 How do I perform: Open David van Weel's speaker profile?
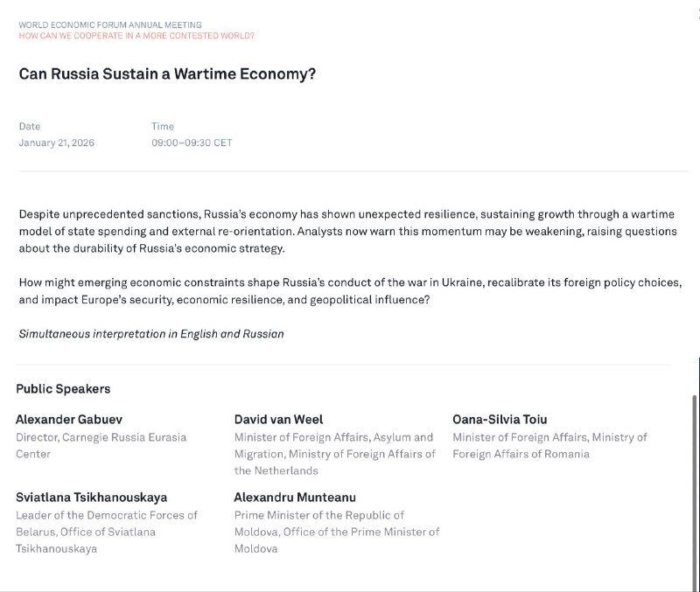pos(278,420)
